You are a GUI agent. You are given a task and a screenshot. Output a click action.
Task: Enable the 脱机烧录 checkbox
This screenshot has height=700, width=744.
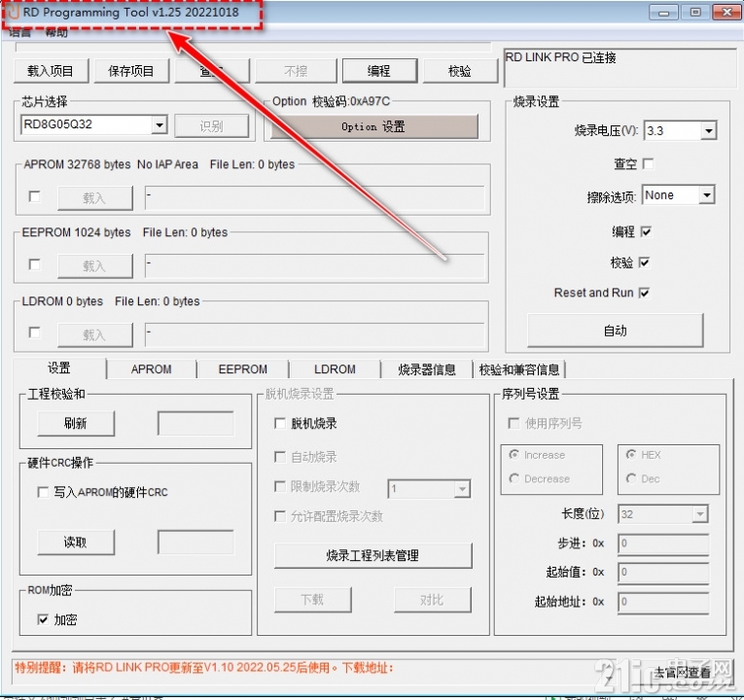tap(280, 423)
